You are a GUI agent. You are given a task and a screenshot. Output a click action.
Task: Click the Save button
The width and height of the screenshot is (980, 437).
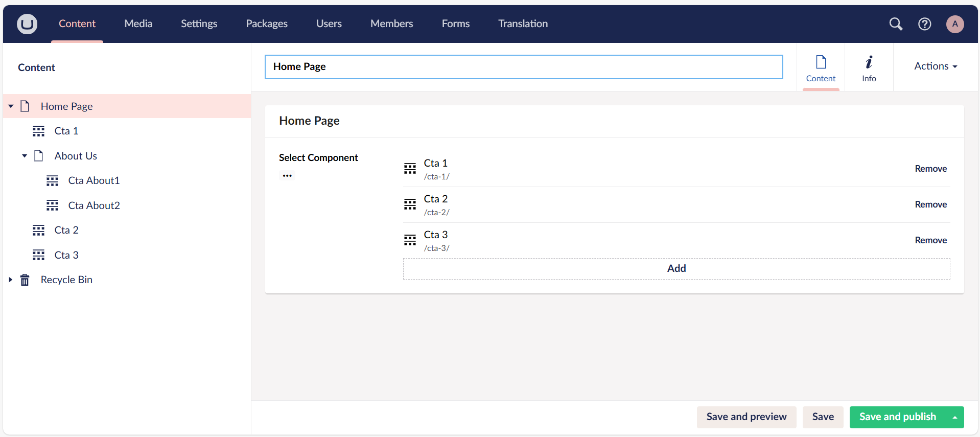823,417
